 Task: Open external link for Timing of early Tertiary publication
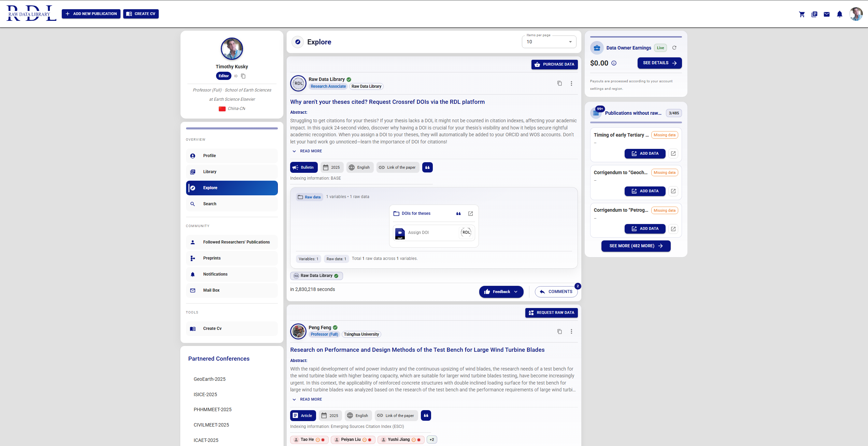click(x=673, y=153)
